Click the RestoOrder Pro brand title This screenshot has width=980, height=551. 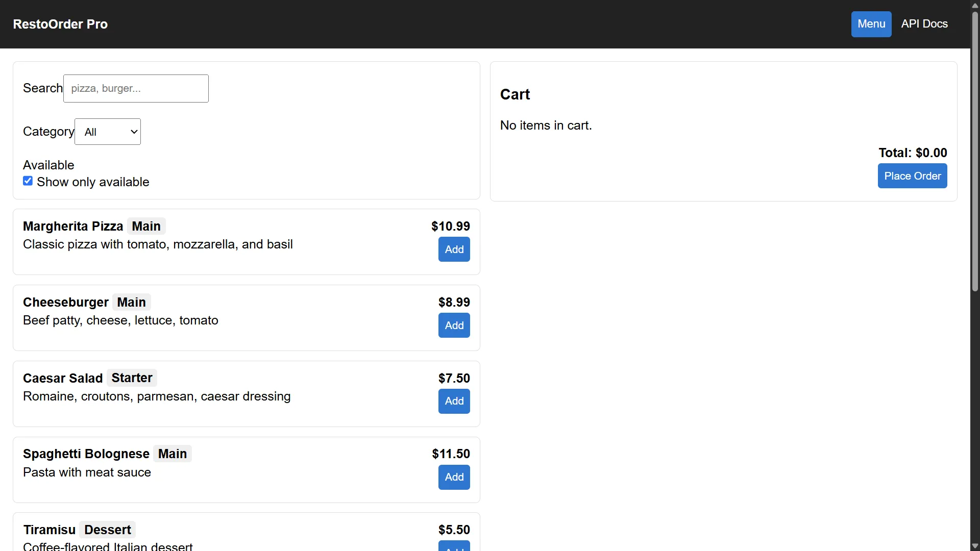coord(60,24)
